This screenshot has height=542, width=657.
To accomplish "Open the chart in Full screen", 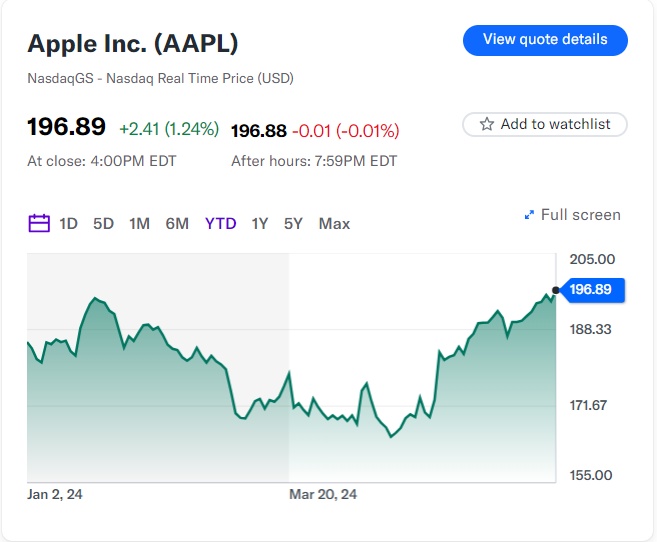I will (580, 215).
